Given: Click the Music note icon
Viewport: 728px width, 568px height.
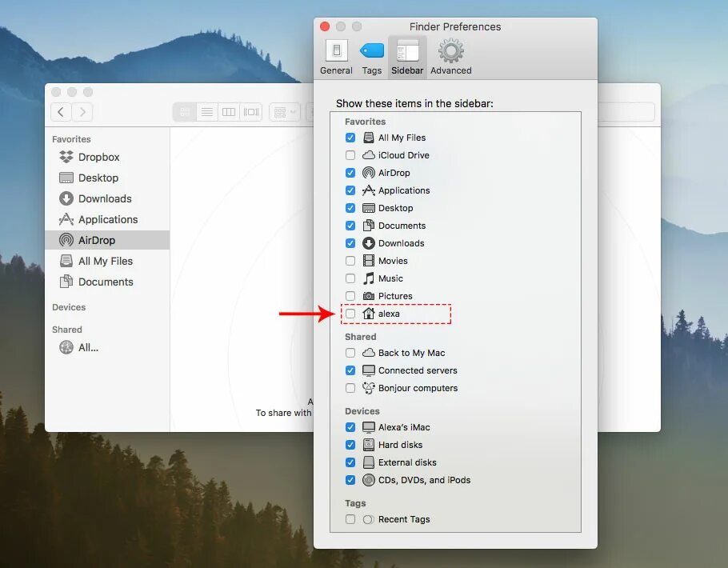Looking at the screenshot, I should pyautogui.click(x=369, y=278).
